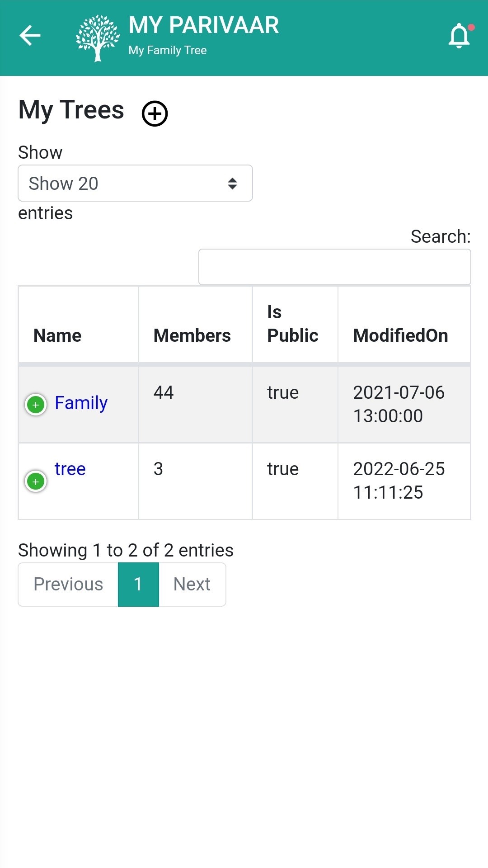Tap the My Parivaar tree logo
This screenshot has height=868, width=488.
tap(98, 38)
